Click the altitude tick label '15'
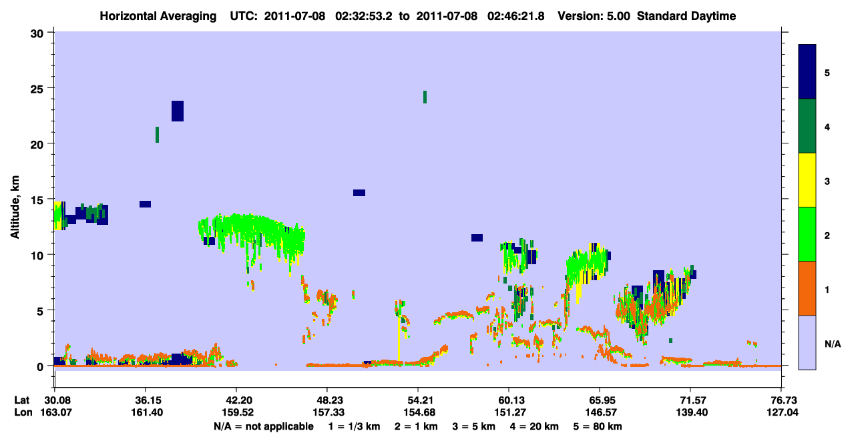Image resolution: width=868 pixels, height=445 pixels. click(x=38, y=199)
